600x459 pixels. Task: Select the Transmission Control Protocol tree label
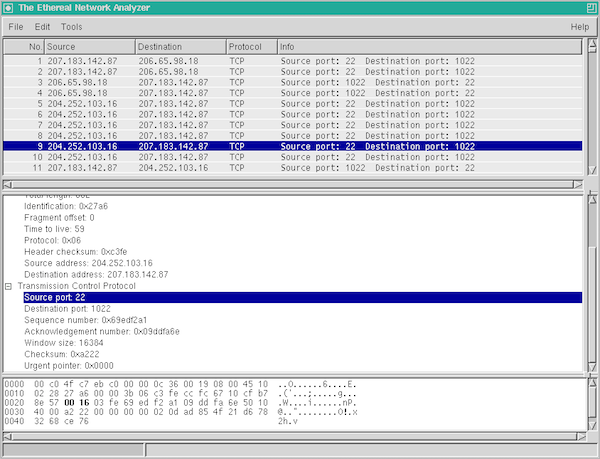(x=77, y=286)
